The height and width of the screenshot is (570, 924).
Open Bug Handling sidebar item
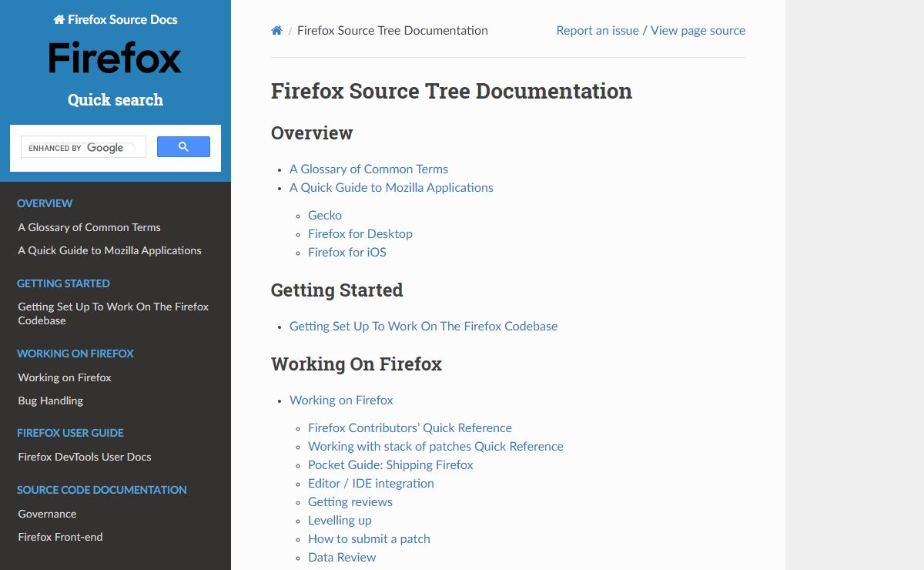[x=51, y=401]
